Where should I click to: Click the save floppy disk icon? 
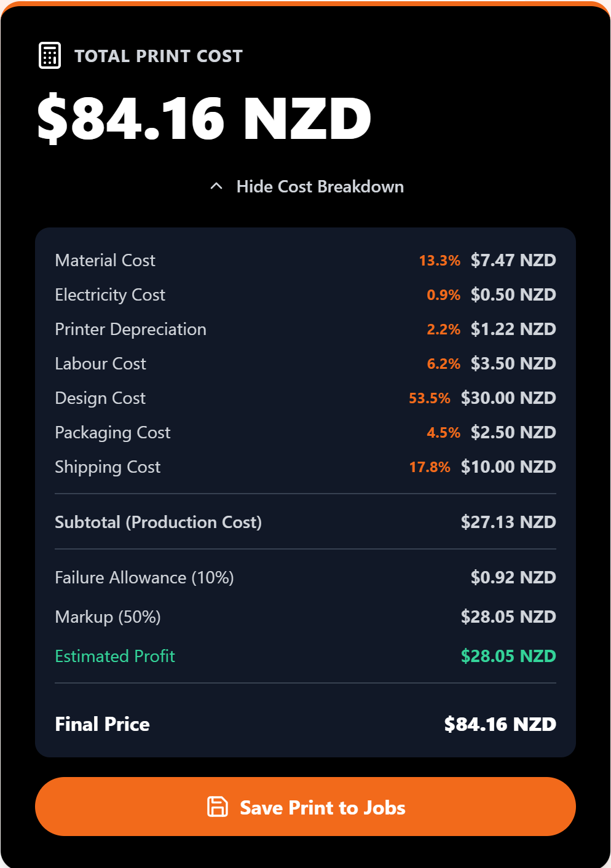(218, 807)
